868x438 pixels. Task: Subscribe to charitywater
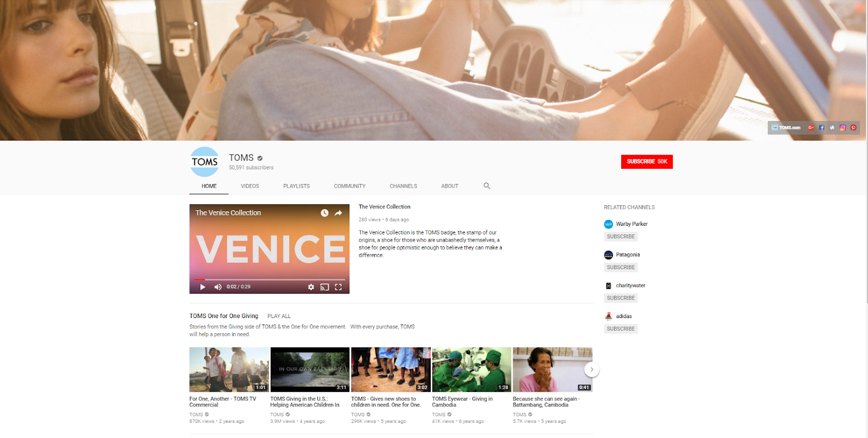[x=621, y=298]
